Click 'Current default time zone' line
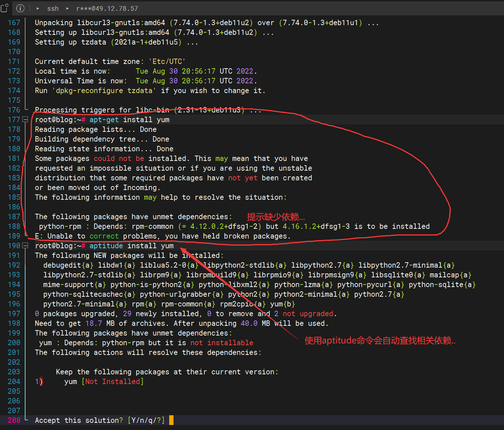 (x=110, y=61)
